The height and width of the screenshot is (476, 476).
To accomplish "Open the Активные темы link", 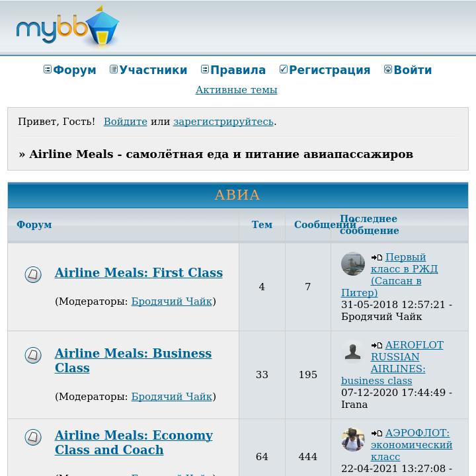I will pos(236,90).
